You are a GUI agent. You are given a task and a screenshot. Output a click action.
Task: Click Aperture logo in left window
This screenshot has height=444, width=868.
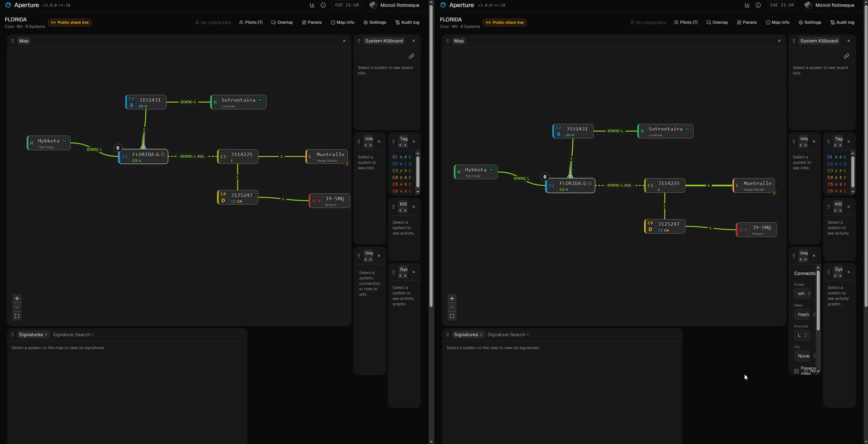pos(8,5)
